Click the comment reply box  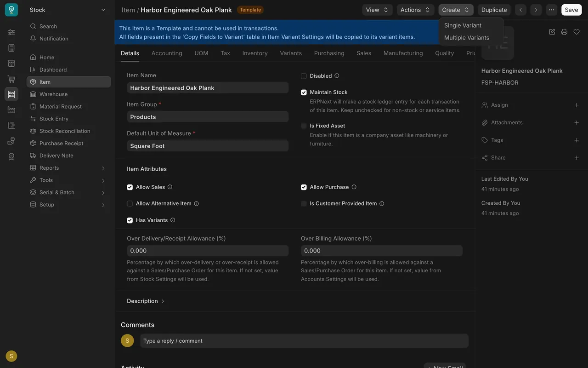point(304,341)
